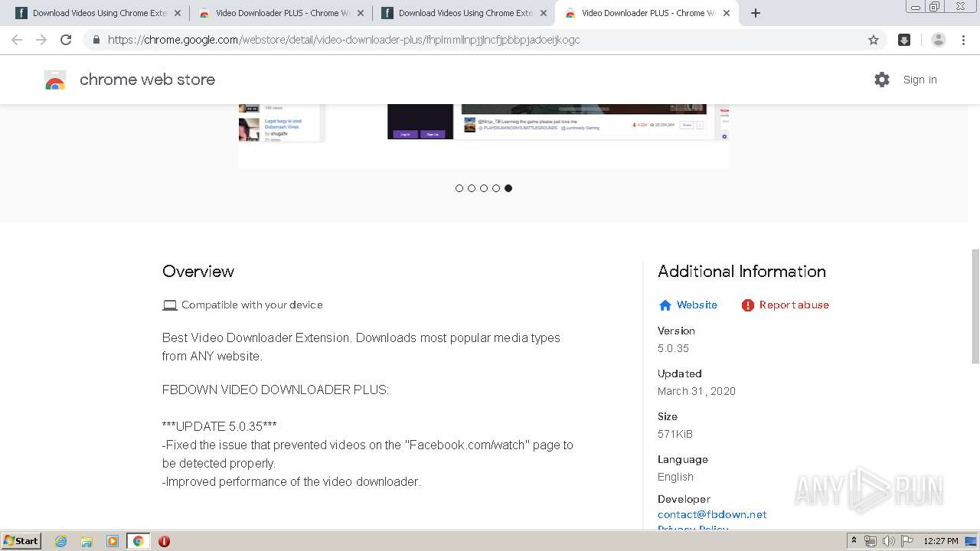Open Web Store settings gear
Image resolution: width=980 pixels, height=551 pixels.
(882, 80)
